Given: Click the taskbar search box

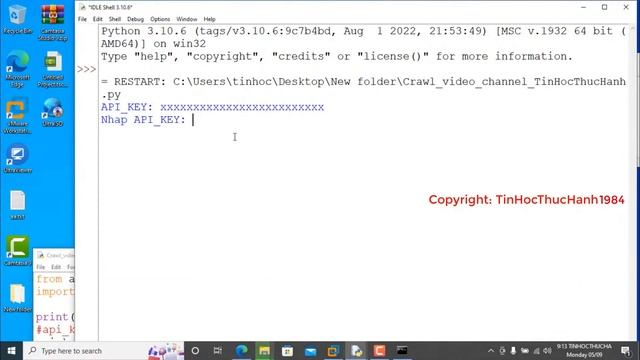Looking at the screenshot, I should [x=104, y=351].
